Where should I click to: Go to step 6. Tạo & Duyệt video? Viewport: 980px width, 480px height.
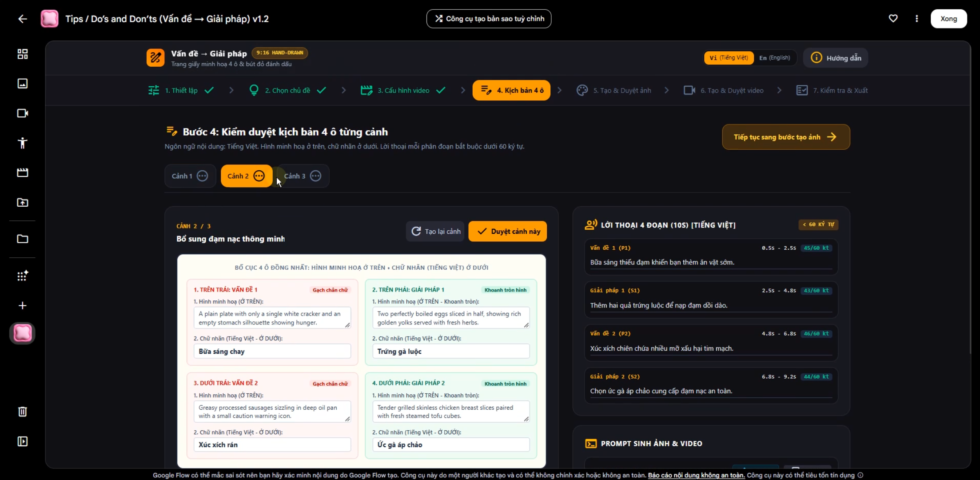[723, 90]
